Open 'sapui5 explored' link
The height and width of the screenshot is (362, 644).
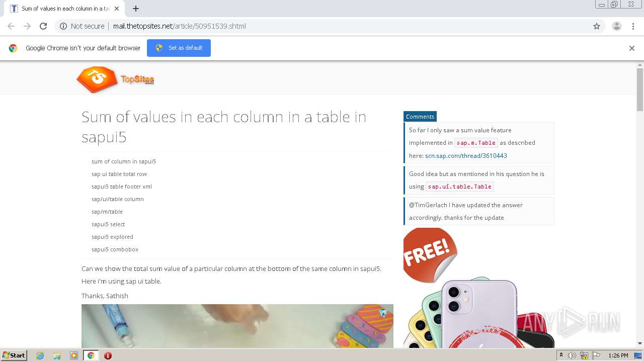point(112,237)
